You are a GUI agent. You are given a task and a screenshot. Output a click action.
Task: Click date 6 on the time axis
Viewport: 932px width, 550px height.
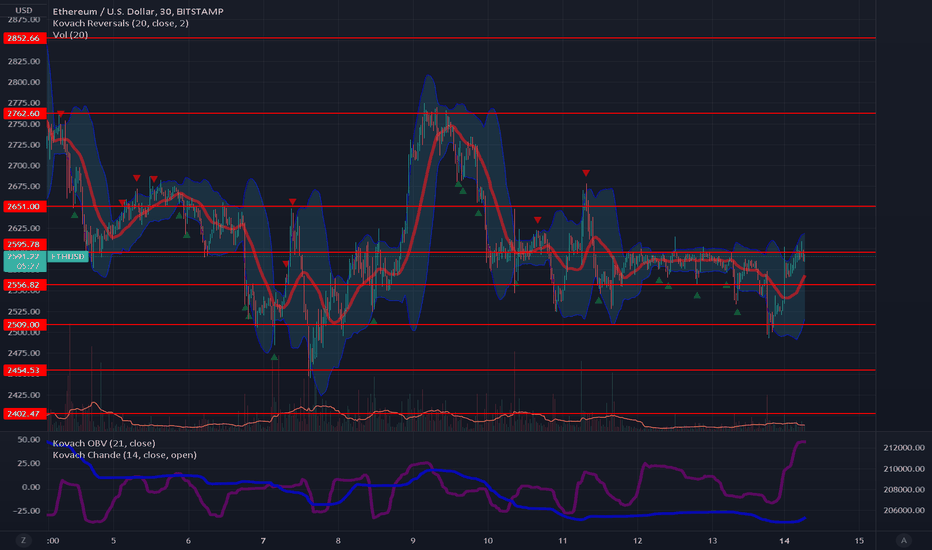click(x=188, y=540)
